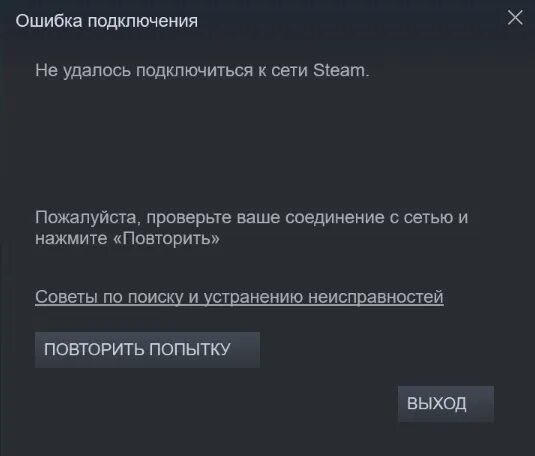The width and height of the screenshot is (535, 456).
Task: Dismiss the connection error via X icon
Action: (x=515, y=17)
